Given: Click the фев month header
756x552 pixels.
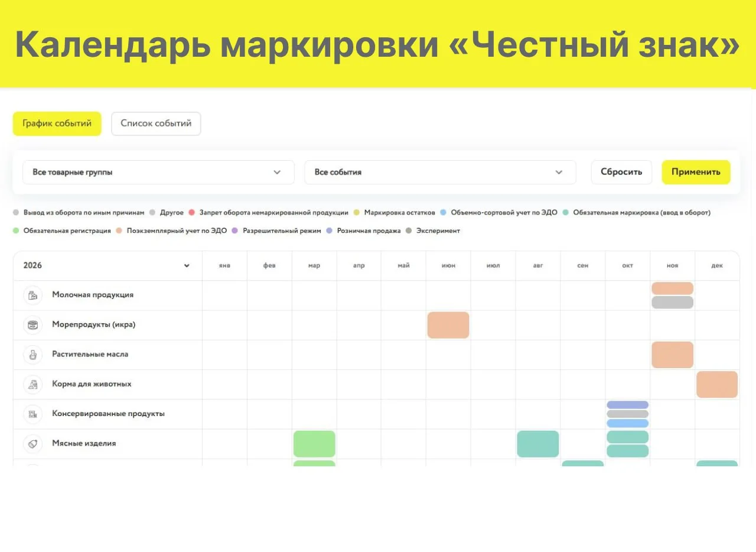Looking at the screenshot, I should 269,265.
